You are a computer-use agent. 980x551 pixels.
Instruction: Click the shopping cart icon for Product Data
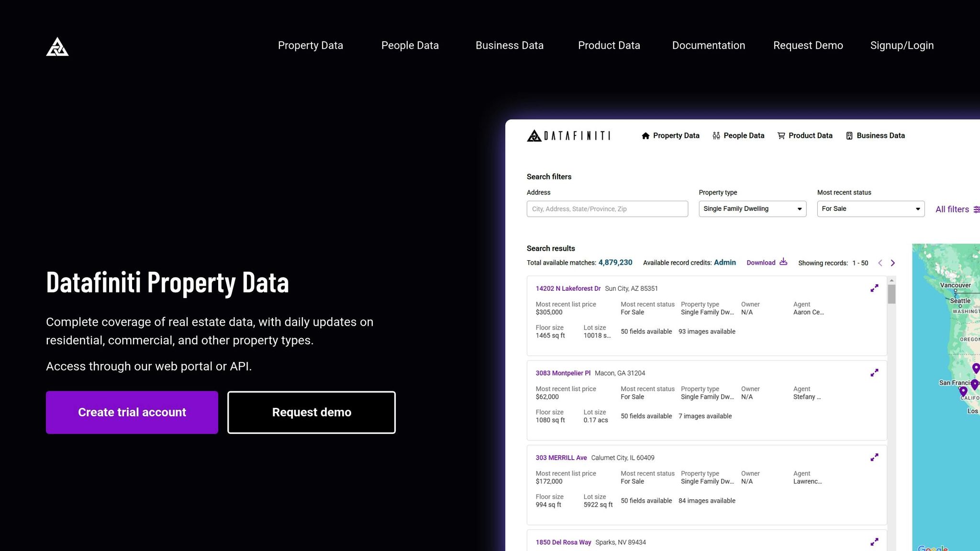(781, 135)
